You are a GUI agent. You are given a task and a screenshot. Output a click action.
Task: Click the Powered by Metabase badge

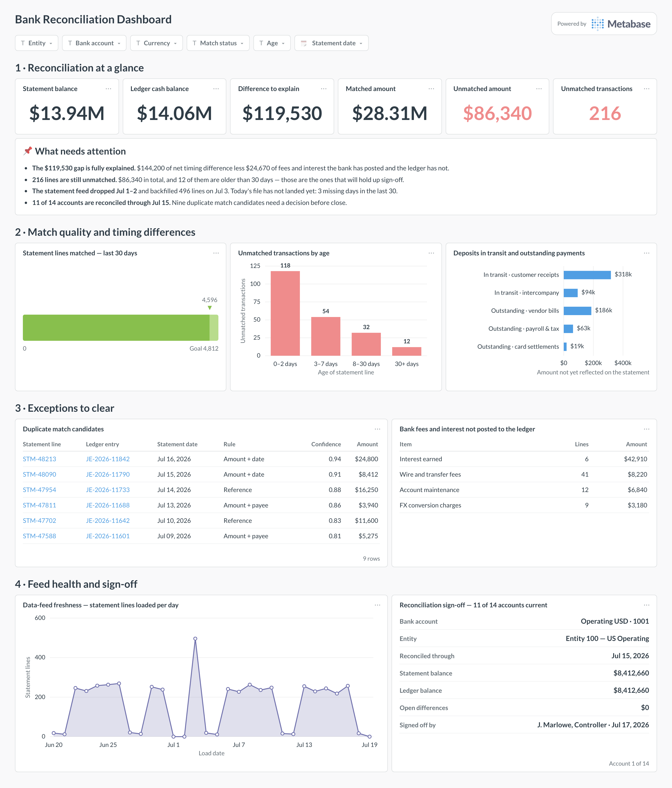pyautogui.click(x=604, y=24)
